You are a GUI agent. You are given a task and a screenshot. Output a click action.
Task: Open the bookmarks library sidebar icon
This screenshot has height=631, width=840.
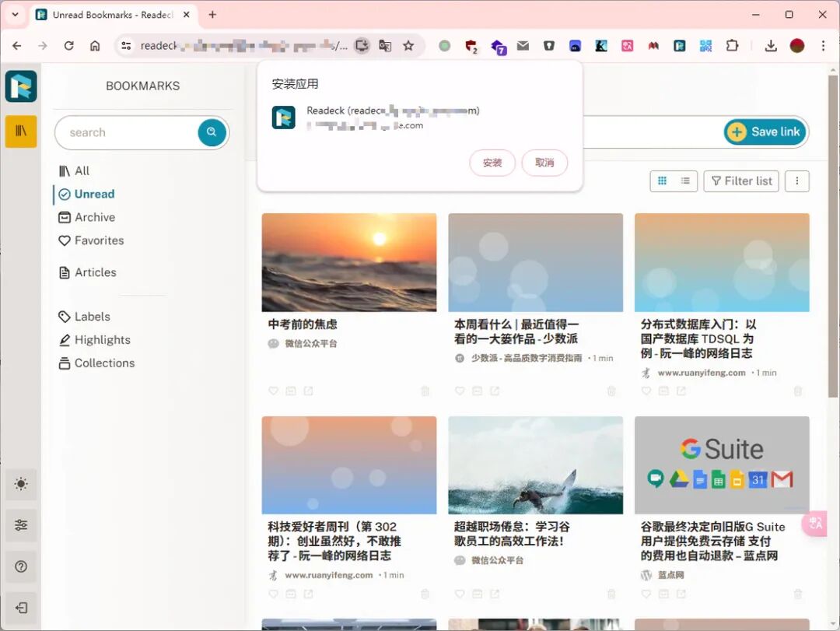[21, 131]
